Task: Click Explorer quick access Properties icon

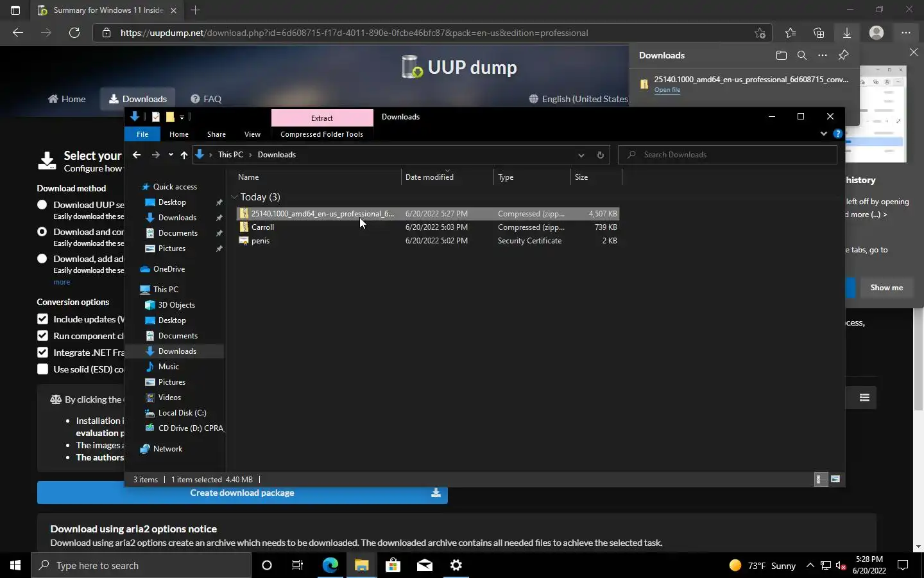Action: coord(156,117)
